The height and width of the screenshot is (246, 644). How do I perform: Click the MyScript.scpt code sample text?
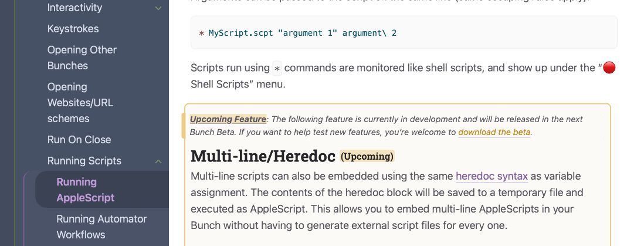(x=240, y=33)
